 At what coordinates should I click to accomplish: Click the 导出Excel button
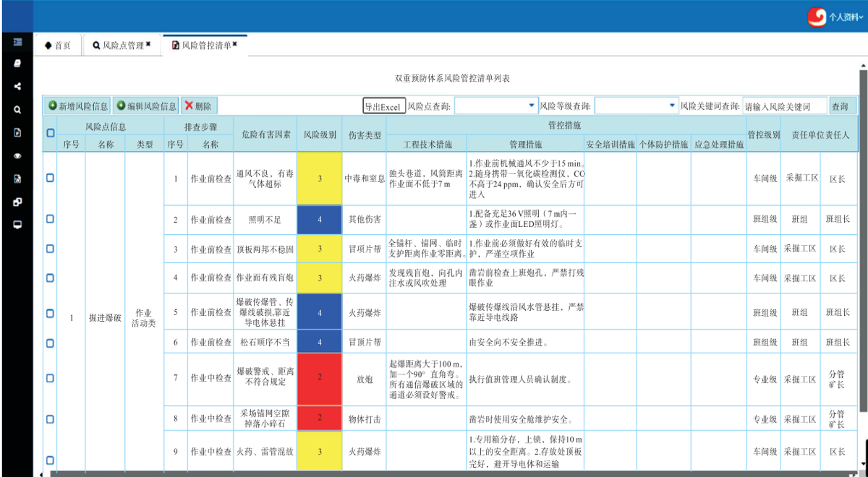click(382, 106)
